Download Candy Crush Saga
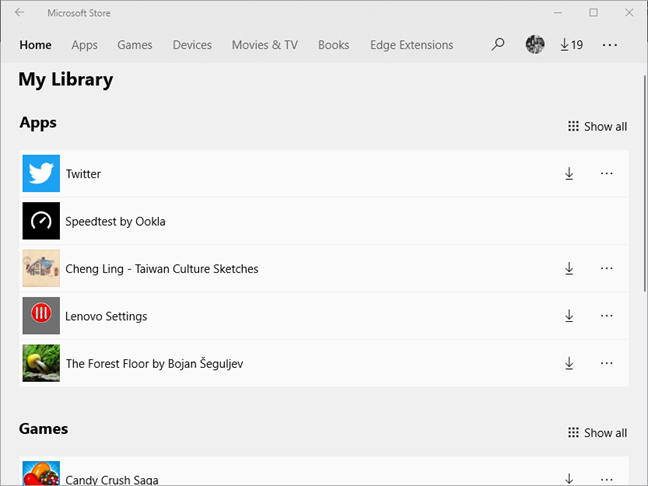The image size is (648, 486). pyautogui.click(x=569, y=479)
